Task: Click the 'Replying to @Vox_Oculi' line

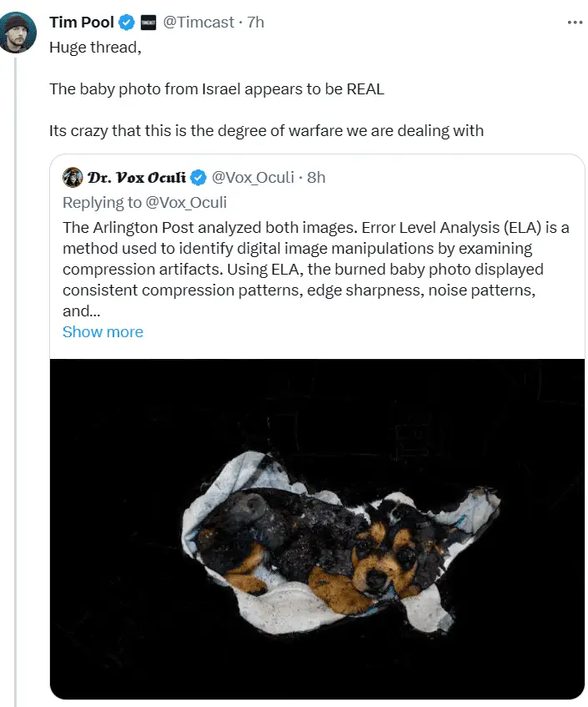Action: pyautogui.click(x=144, y=202)
